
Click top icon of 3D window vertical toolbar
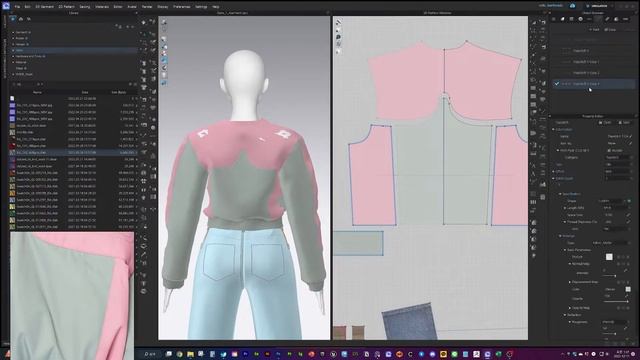pyautogui.click(x=164, y=22)
